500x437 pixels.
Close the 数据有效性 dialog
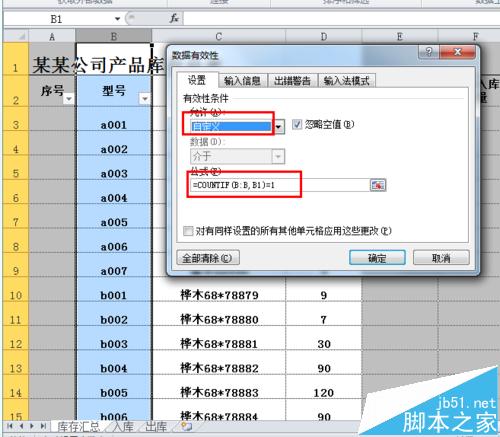pos(457,52)
